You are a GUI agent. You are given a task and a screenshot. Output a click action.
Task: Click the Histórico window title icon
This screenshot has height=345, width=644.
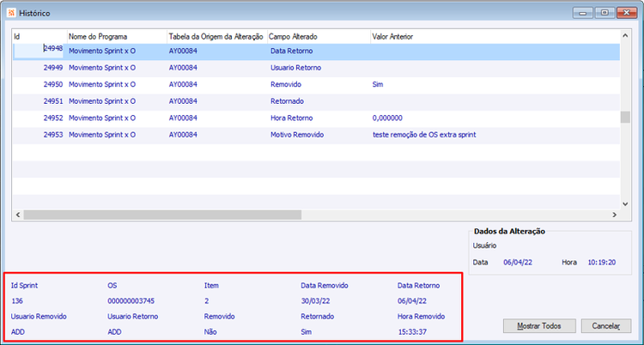coord(12,13)
